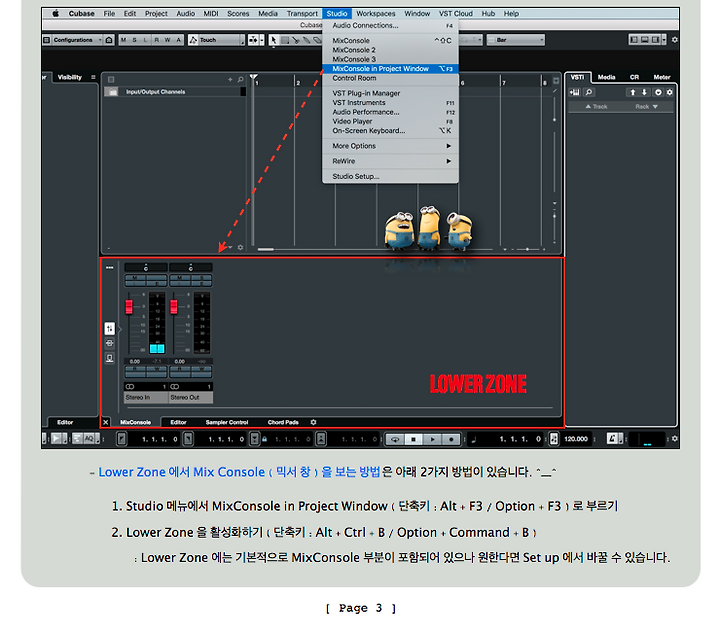Click the home icon beside Configurations

109,40
